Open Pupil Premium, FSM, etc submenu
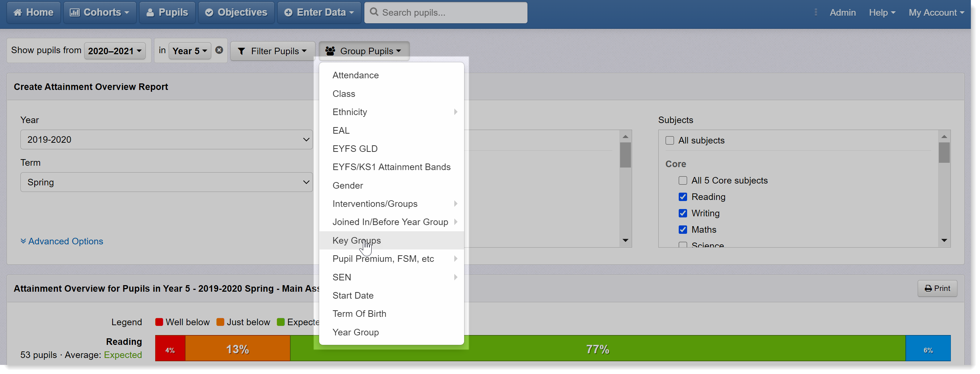980x374 pixels. [x=392, y=259]
